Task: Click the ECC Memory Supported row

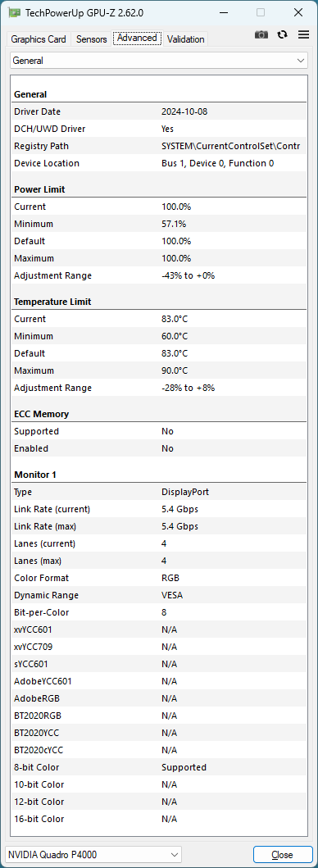Action: [x=159, y=430]
